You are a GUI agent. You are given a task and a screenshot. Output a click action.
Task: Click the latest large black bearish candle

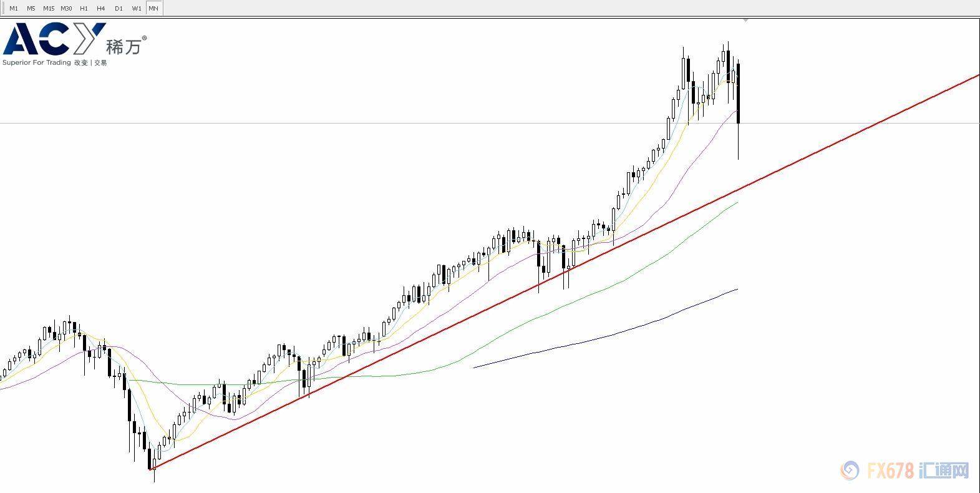pyautogui.click(x=739, y=94)
